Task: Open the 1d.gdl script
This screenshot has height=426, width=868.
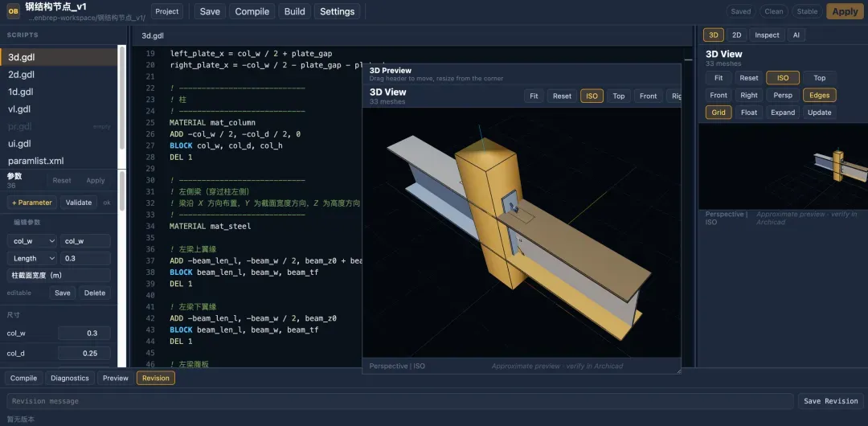Action: (x=59, y=92)
